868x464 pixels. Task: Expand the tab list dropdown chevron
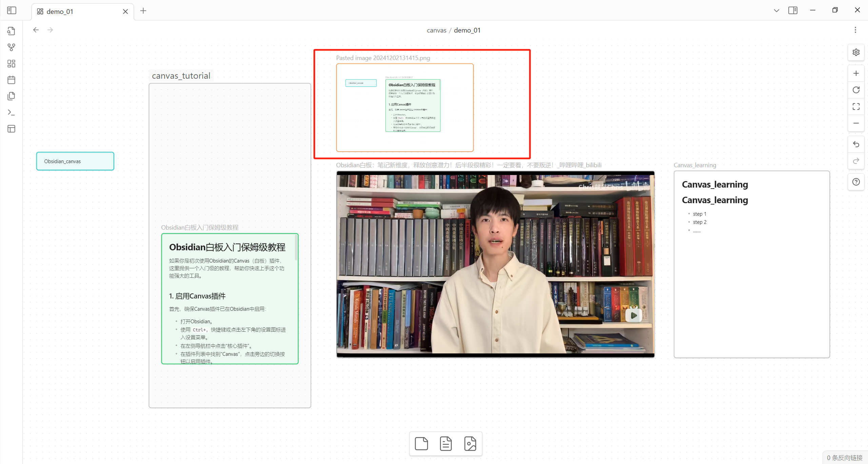(776, 11)
